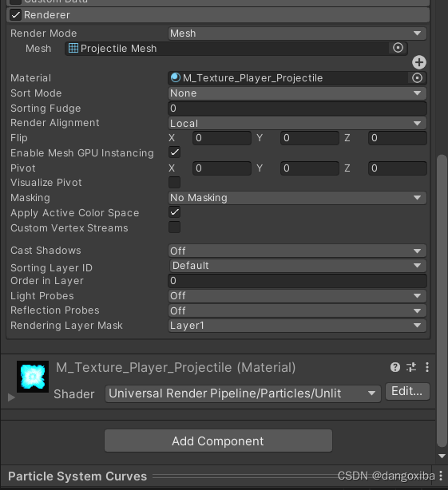Click the shader Edit... button

(x=407, y=392)
